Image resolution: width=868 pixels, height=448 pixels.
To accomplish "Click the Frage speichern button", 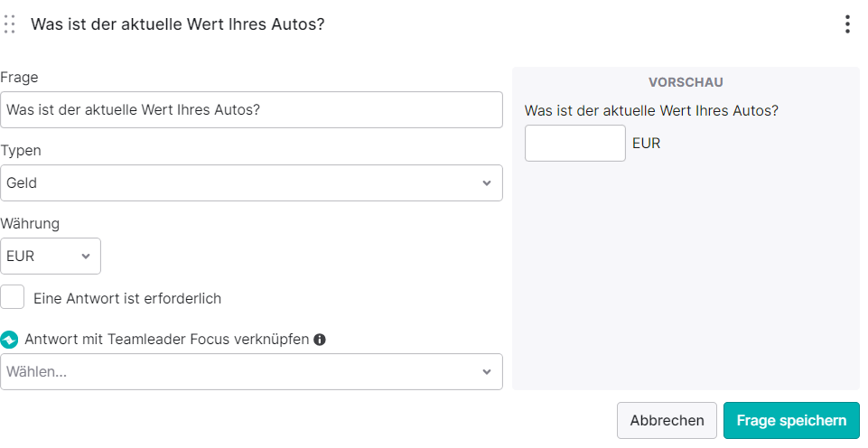I will (x=791, y=420).
